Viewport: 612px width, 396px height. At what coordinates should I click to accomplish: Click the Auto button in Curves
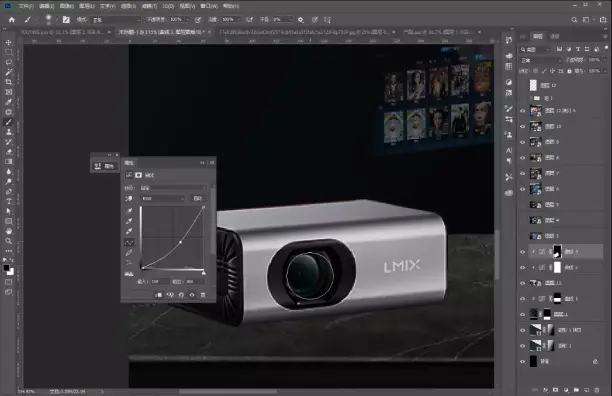198,199
